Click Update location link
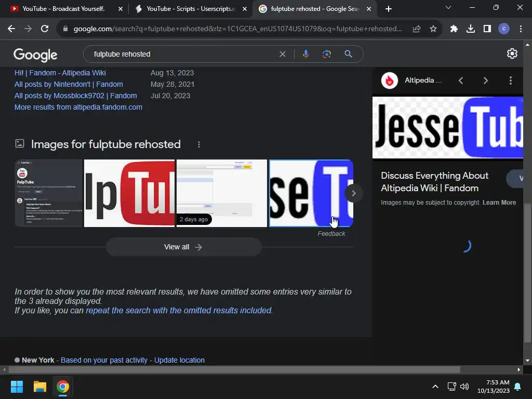 pos(179,361)
